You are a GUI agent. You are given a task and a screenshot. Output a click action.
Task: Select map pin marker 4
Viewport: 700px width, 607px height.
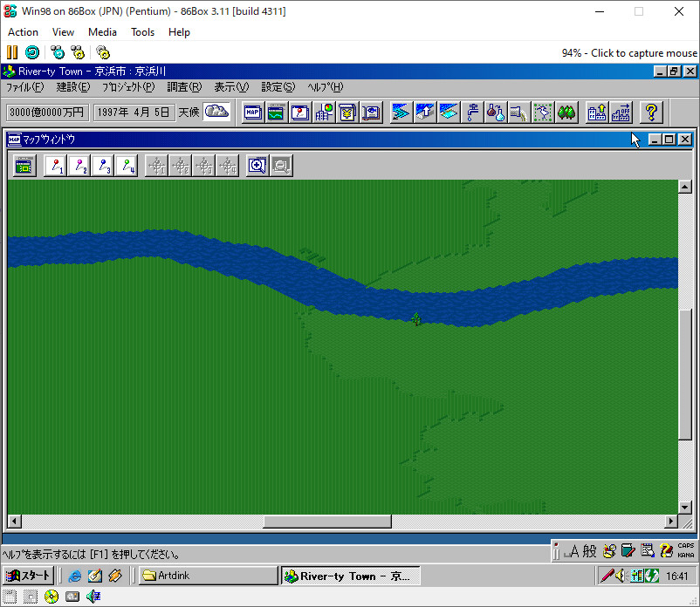click(x=127, y=166)
